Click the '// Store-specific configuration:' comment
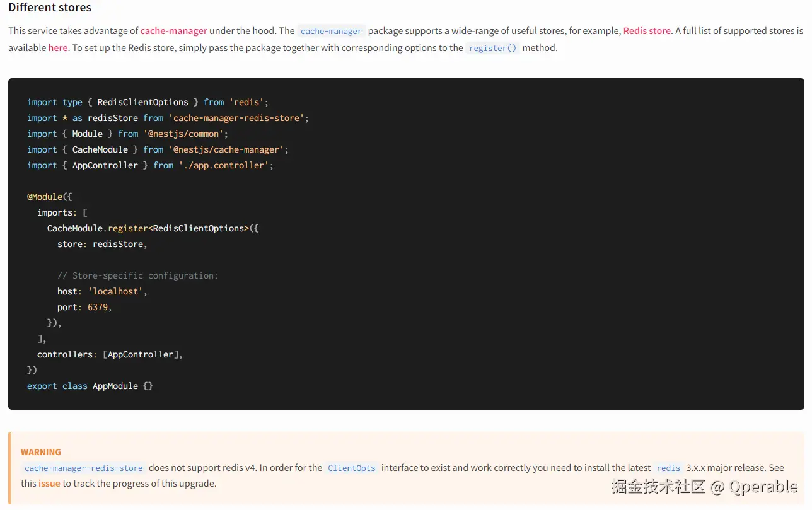This screenshot has height=510, width=812. click(137, 275)
